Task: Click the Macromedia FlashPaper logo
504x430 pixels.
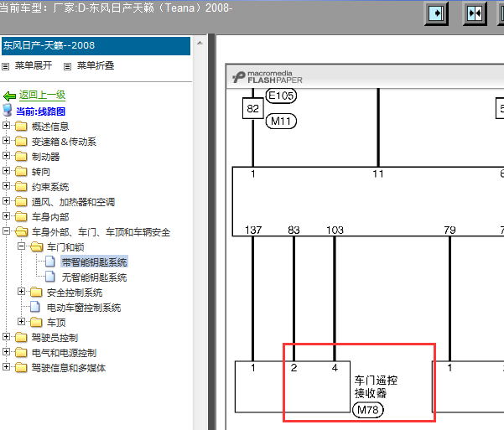Action: (x=268, y=77)
